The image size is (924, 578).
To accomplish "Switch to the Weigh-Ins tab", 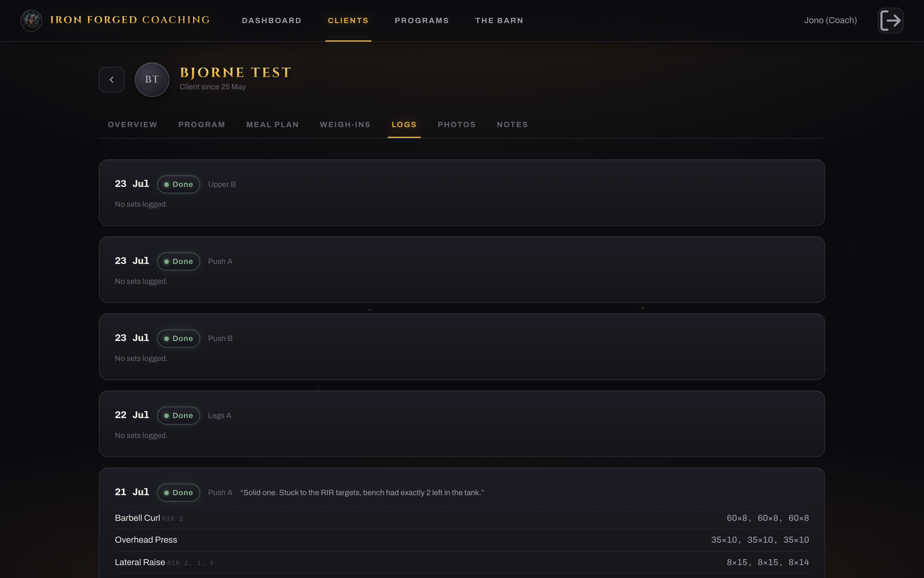I will pyautogui.click(x=345, y=125).
